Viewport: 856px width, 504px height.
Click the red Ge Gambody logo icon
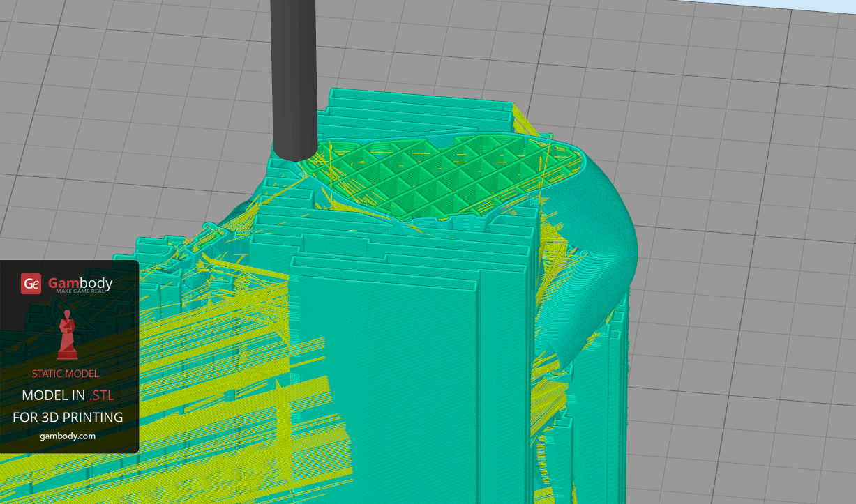point(31,284)
